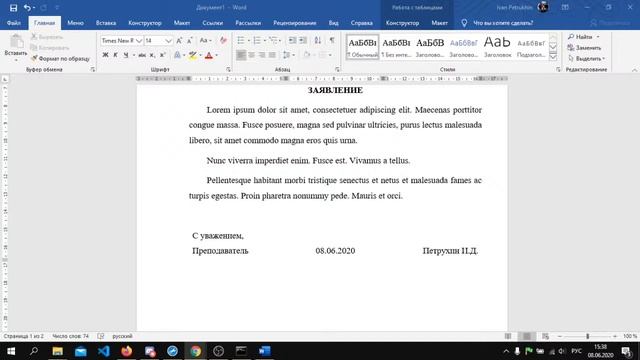Open Windows Start menu
The height and width of the screenshot is (360, 640).
pyautogui.click(x=11, y=351)
